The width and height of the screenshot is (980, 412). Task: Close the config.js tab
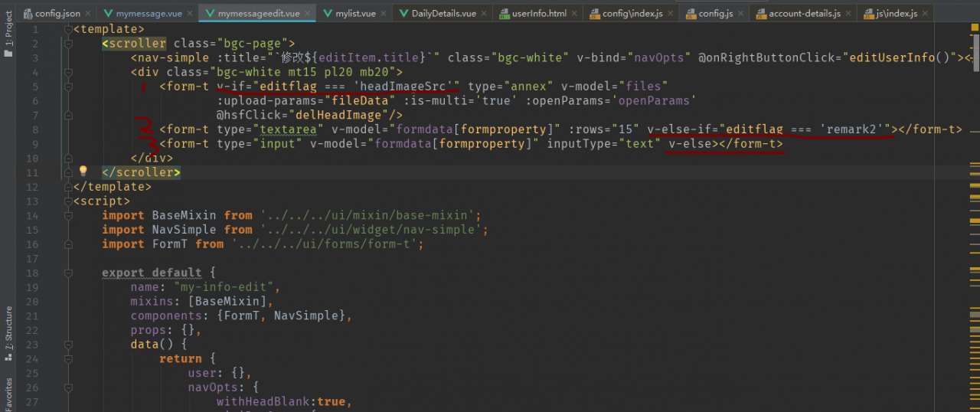[x=739, y=14]
